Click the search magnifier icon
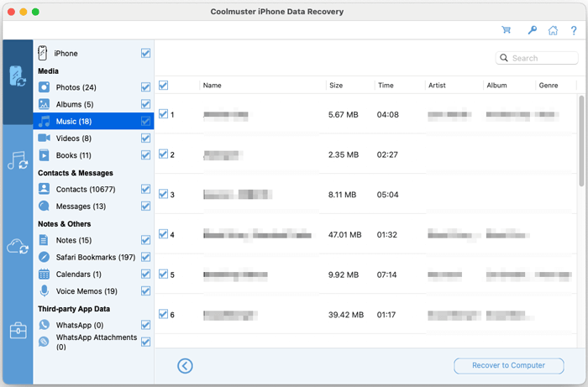 tap(504, 58)
